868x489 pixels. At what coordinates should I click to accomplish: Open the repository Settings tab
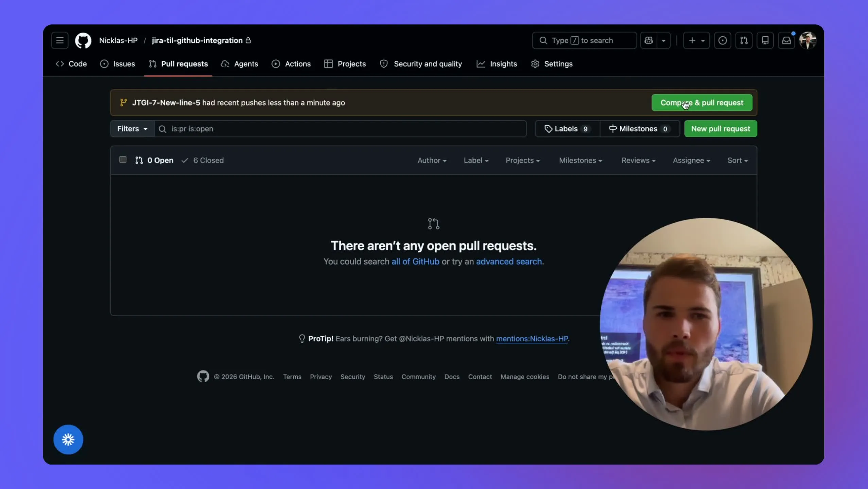tap(552, 64)
